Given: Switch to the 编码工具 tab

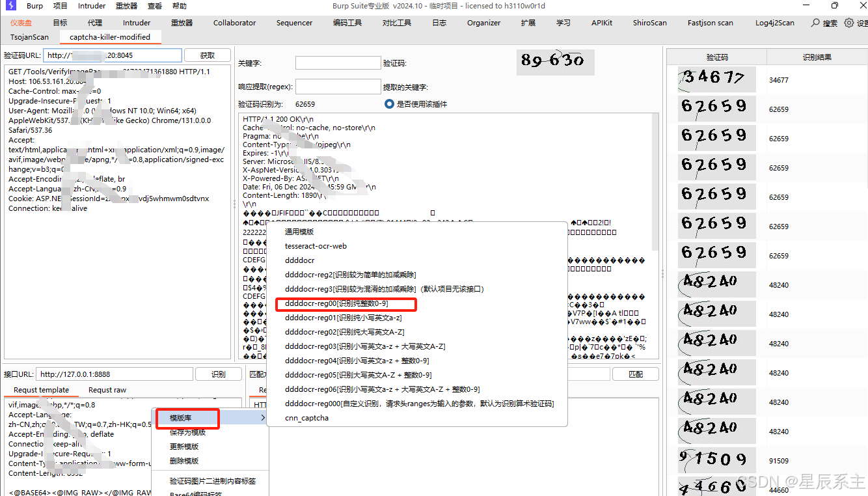Looking at the screenshot, I should tap(347, 23).
